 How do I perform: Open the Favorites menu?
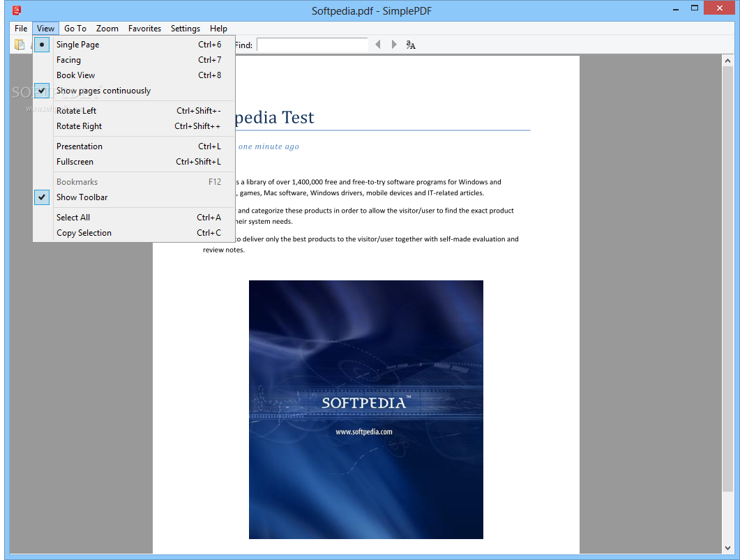(x=144, y=29)
